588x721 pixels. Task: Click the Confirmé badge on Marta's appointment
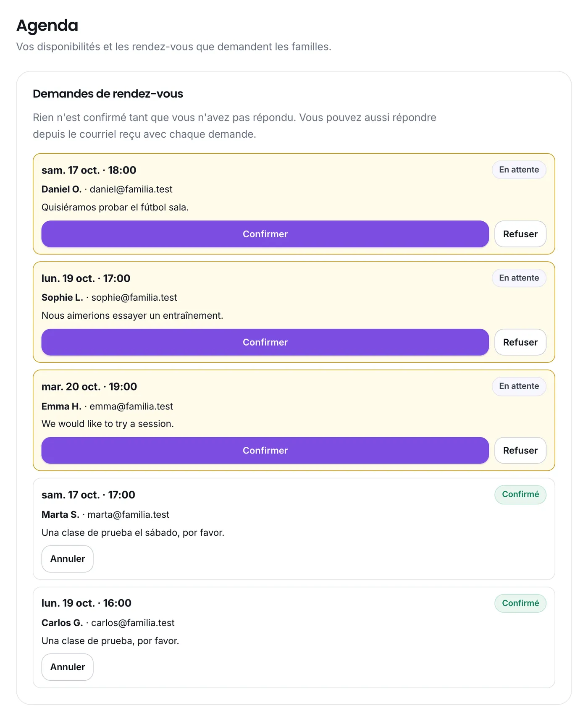click(520, 495)
